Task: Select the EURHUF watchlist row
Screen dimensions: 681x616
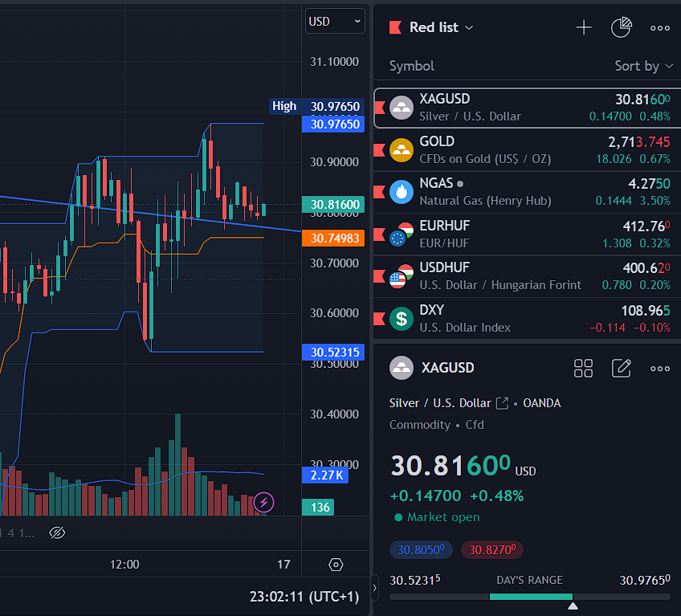Action: (x=527, y=235)
